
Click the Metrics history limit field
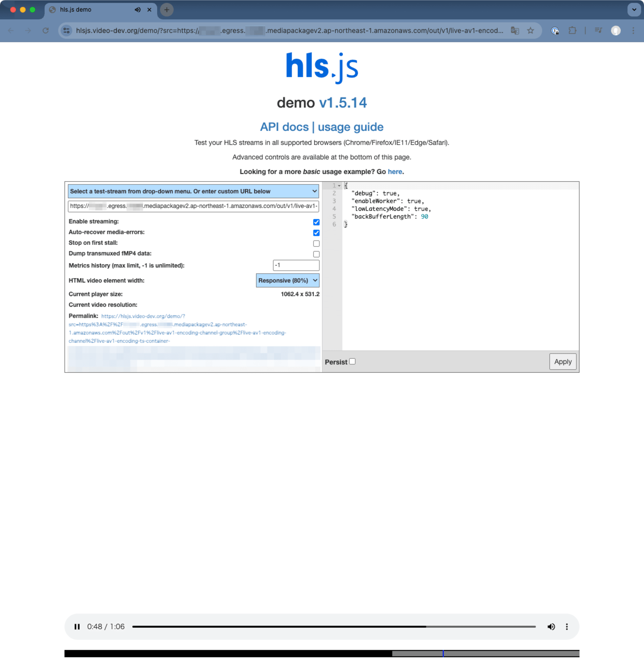[296, 265]
